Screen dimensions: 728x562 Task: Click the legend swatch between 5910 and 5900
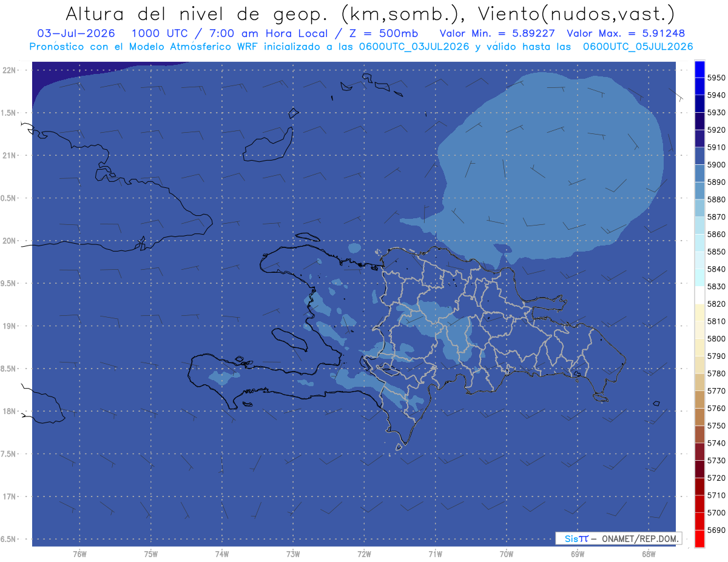click(x=699, y=156)
